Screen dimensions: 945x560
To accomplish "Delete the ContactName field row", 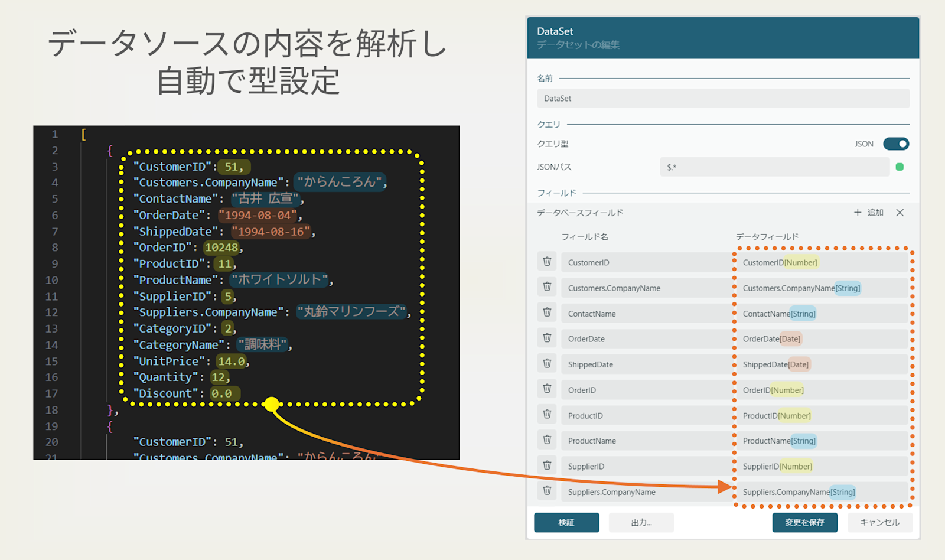I will point(547,312).
